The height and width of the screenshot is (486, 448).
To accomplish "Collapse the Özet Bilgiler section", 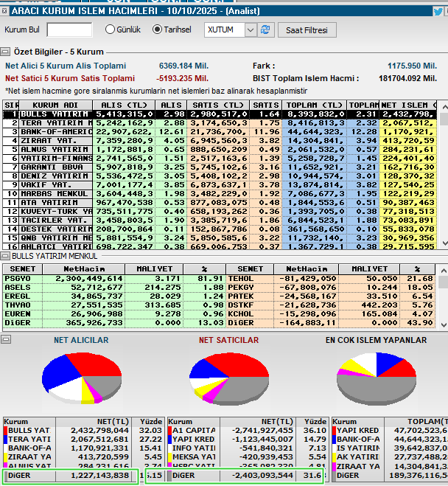I will coord(5,52).
